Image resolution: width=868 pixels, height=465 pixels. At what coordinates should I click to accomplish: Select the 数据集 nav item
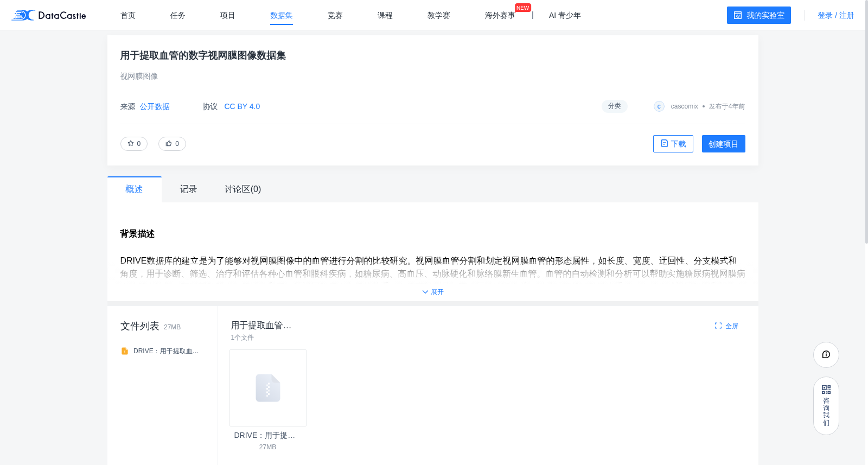282,15
